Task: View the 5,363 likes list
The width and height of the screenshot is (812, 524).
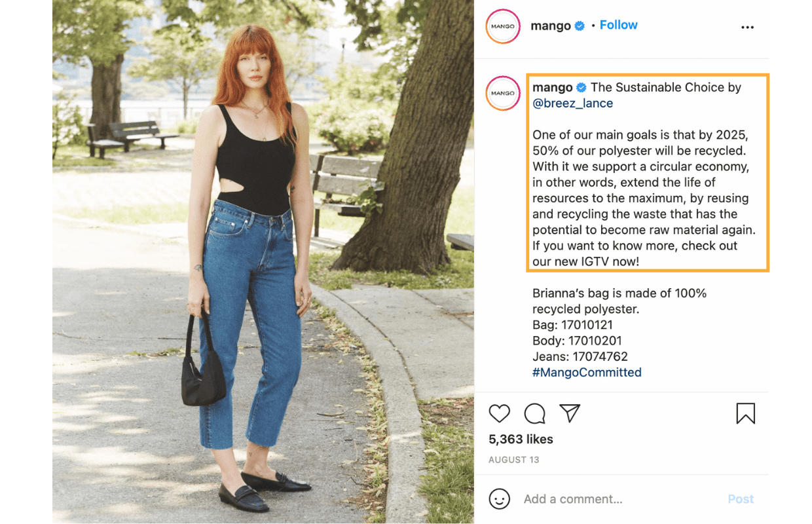Action: (521, 440)
